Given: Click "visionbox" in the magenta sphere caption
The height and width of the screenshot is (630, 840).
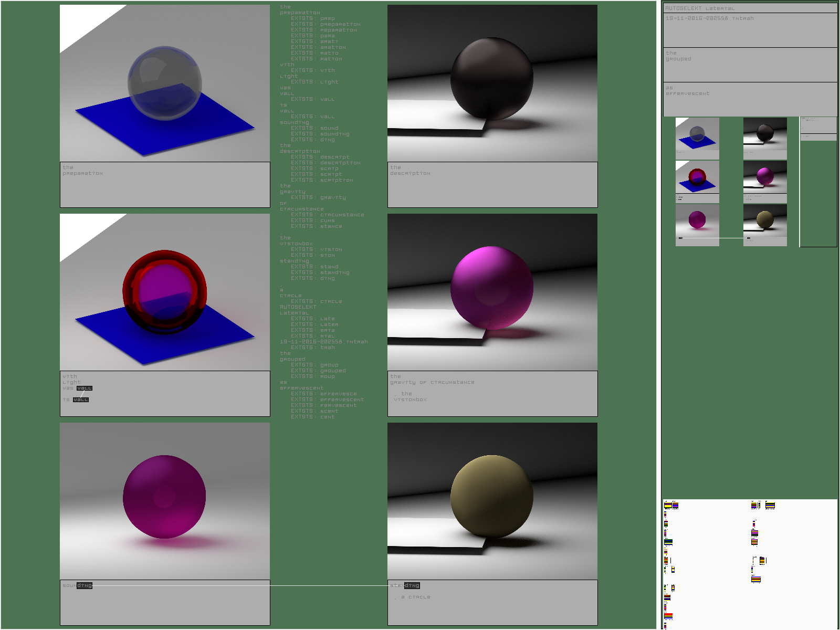Looking at the screenshot, I should (410, 400).
